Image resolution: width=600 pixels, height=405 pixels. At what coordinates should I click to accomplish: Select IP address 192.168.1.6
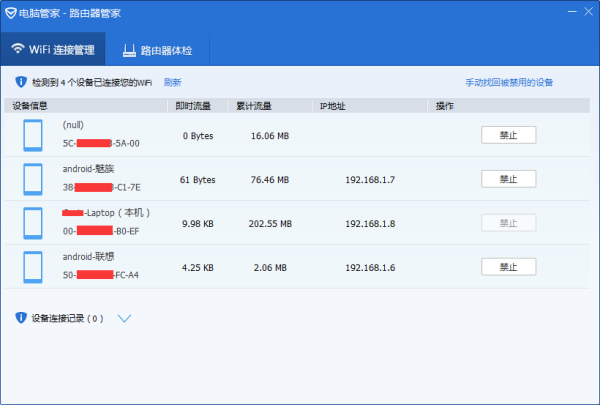pos(370,268)
